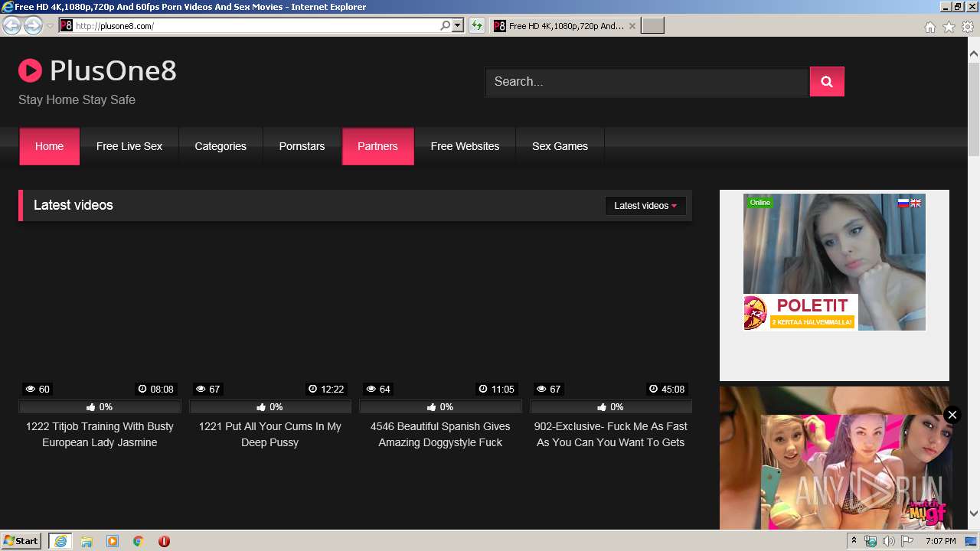Show hidden tray icons arrow
The image size is (980, 551).
(854, 541)
